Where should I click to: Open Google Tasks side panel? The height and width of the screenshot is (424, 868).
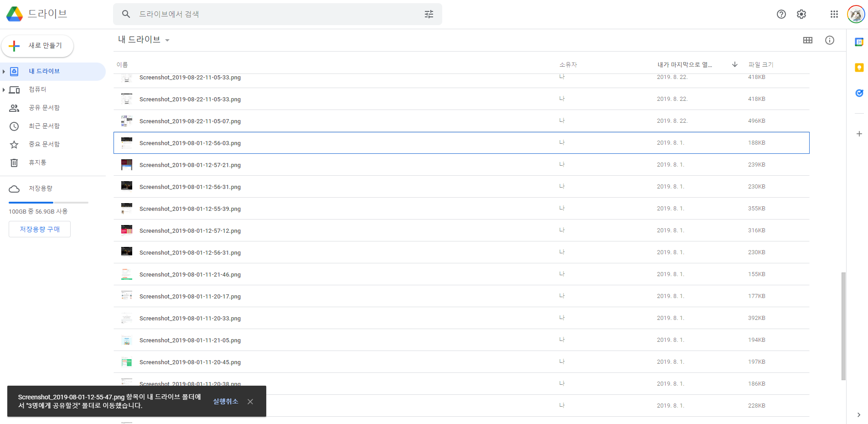(859, 93)
